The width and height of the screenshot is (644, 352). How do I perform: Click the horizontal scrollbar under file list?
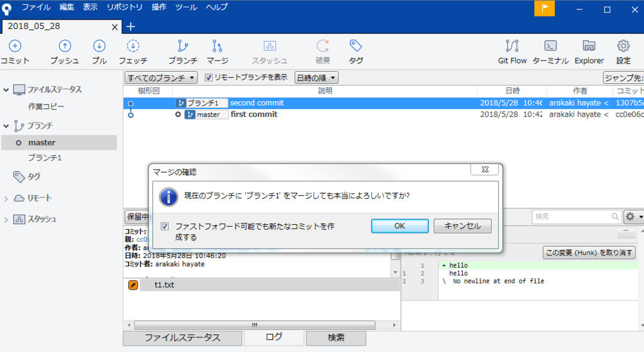click(x=255, y=326)
